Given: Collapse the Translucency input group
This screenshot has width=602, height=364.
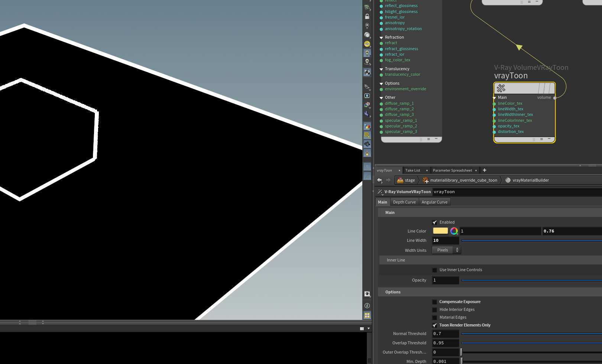Looking at the screenshot, I should tap(381, 69).
